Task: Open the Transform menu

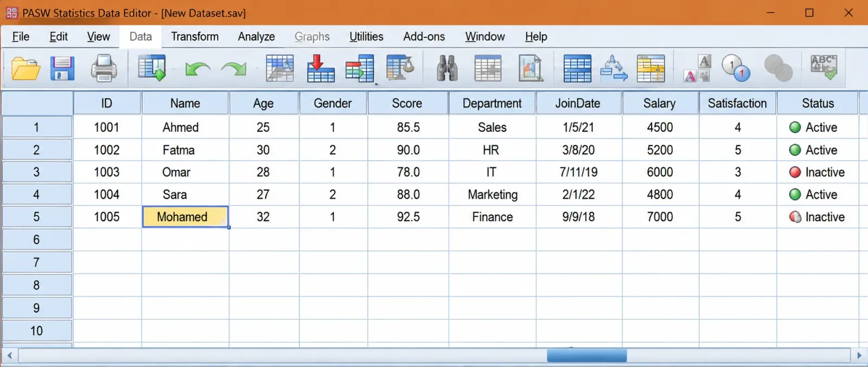Action: pyautogui.click(x=195, y=36)
